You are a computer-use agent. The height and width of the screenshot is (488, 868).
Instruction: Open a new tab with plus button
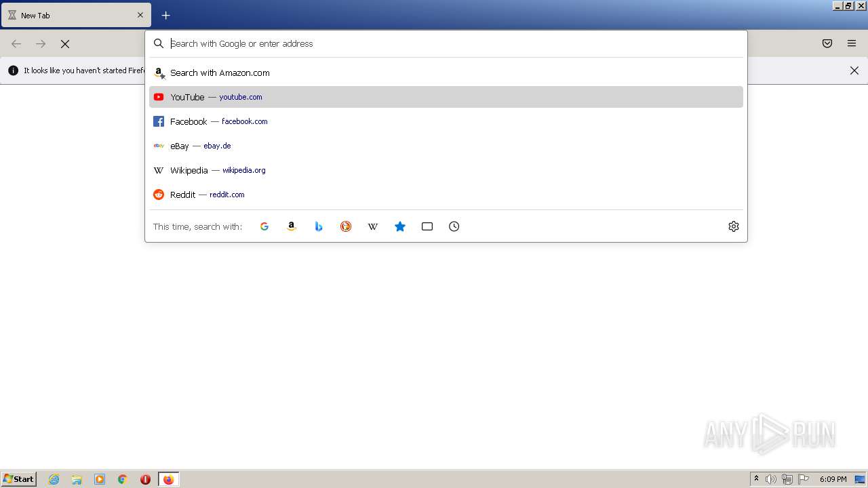coord(165,15)
